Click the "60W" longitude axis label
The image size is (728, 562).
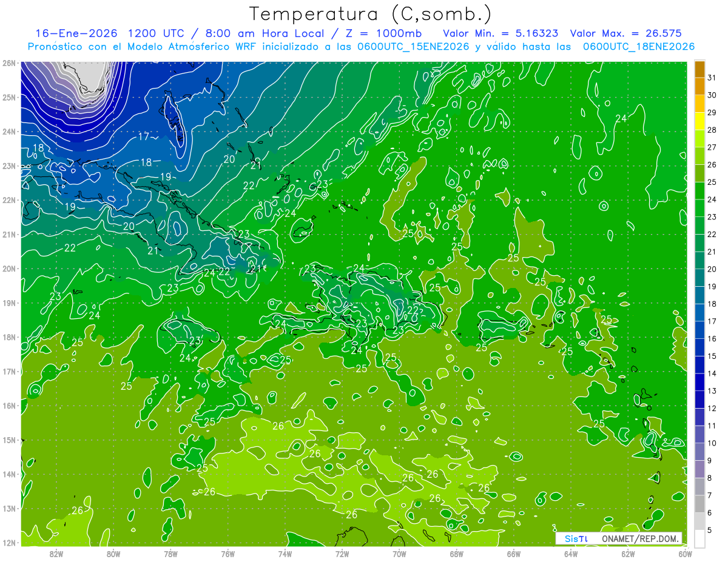[x=686, y=554]
